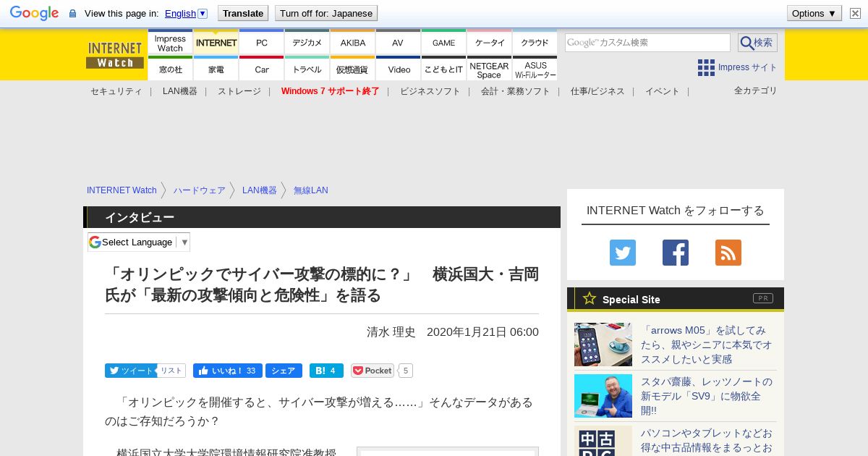Open the 仮想通貨 tab
868x456 pixels.
coord(353,69)
